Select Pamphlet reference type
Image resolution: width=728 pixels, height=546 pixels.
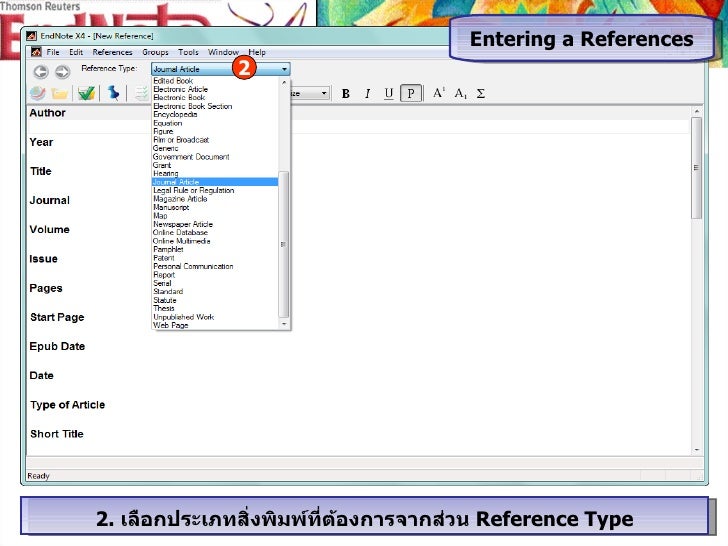(168, 249)
